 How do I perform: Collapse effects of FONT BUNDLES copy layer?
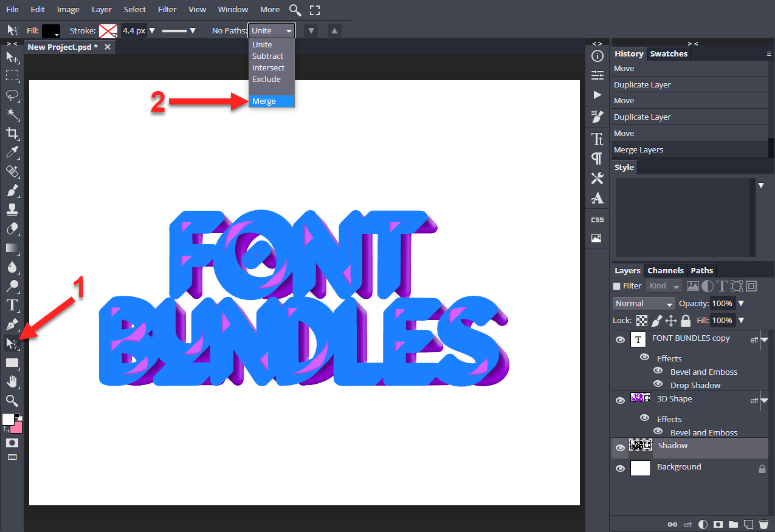(x=765, y=339)
